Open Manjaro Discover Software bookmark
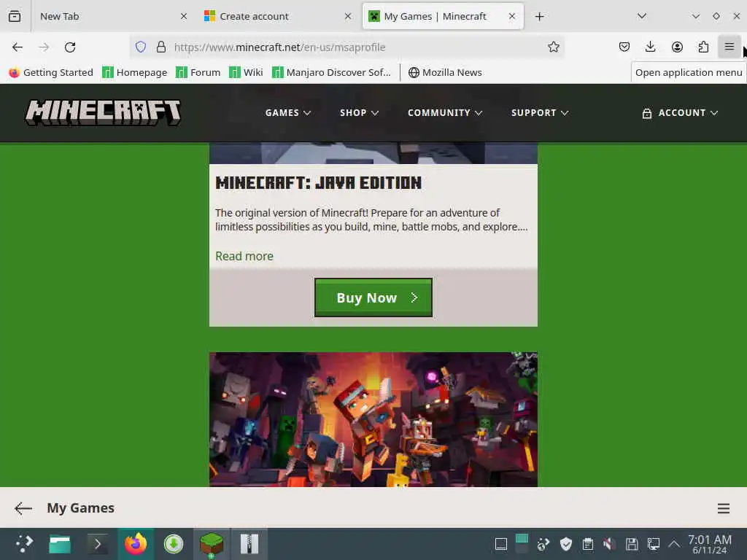The width and height of the screenshot is (747, 560). point(331,72)
